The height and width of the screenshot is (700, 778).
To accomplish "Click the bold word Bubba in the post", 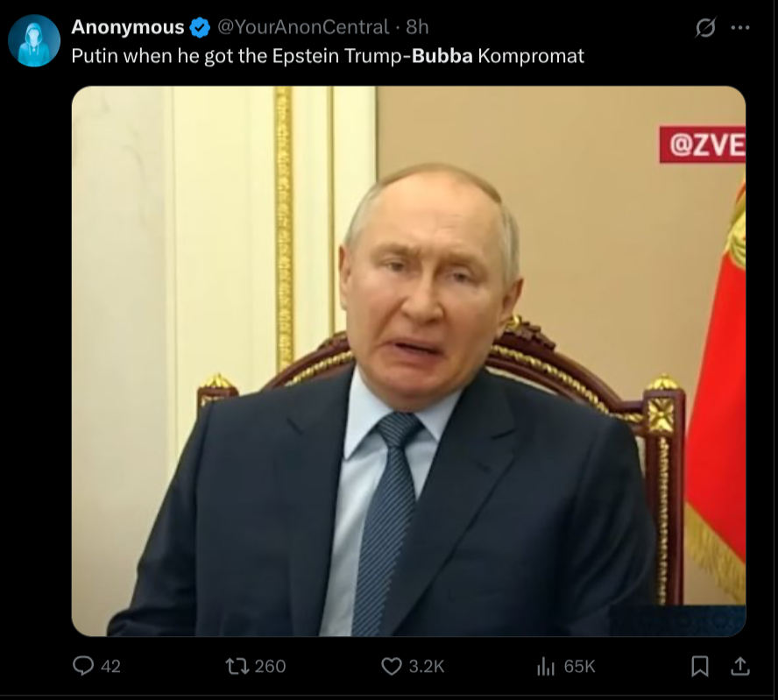I will click(x=442, y=56).
